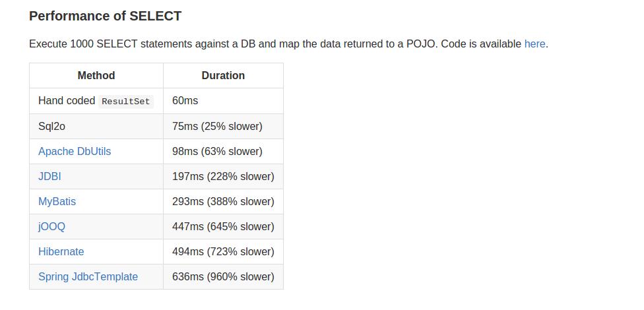
Task: Open the "here" code link
Action: pos(534,44)
